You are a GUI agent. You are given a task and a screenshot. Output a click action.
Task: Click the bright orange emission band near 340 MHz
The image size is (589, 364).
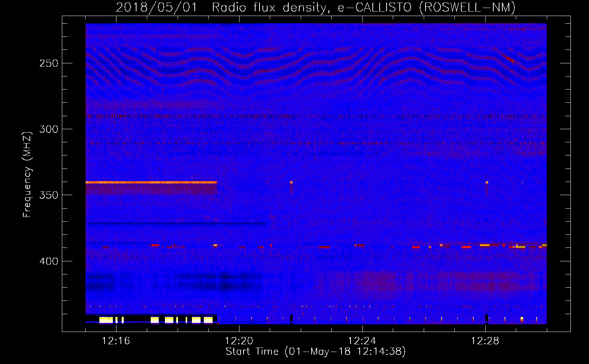click(151, 182)
